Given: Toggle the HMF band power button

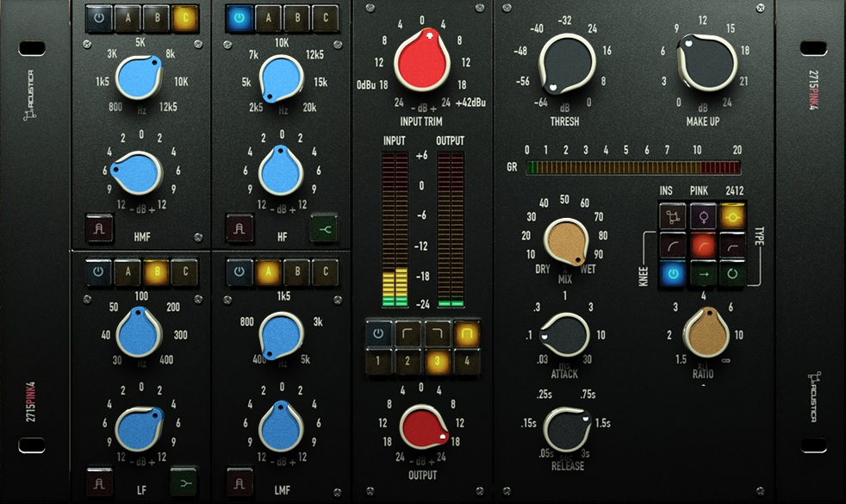Looking at the screenshot, I should tap(99, 18).
